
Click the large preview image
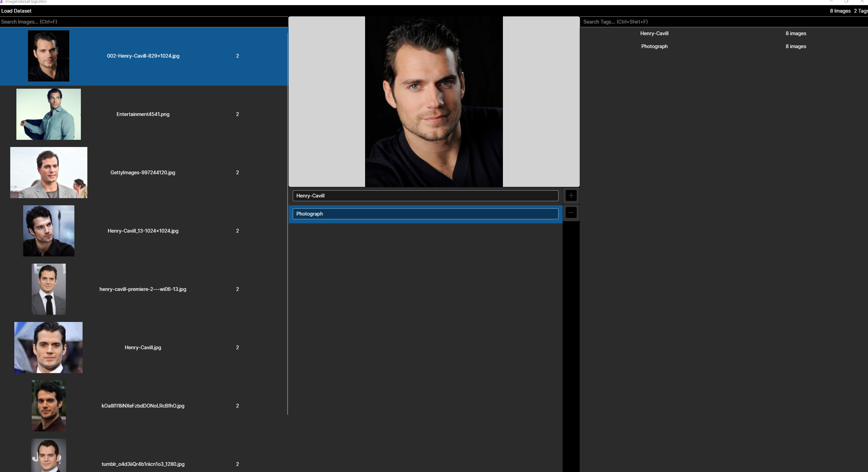(x=434, y=102)
